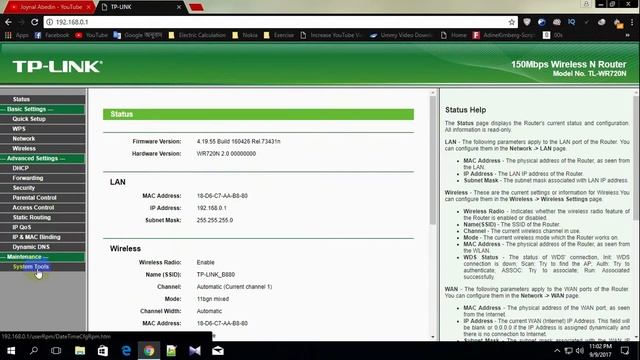Bookmark this page with the star icon

click(x=511, y=22)
